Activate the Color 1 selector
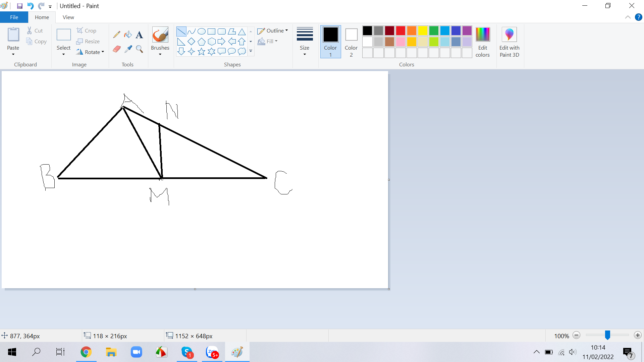 330,41
